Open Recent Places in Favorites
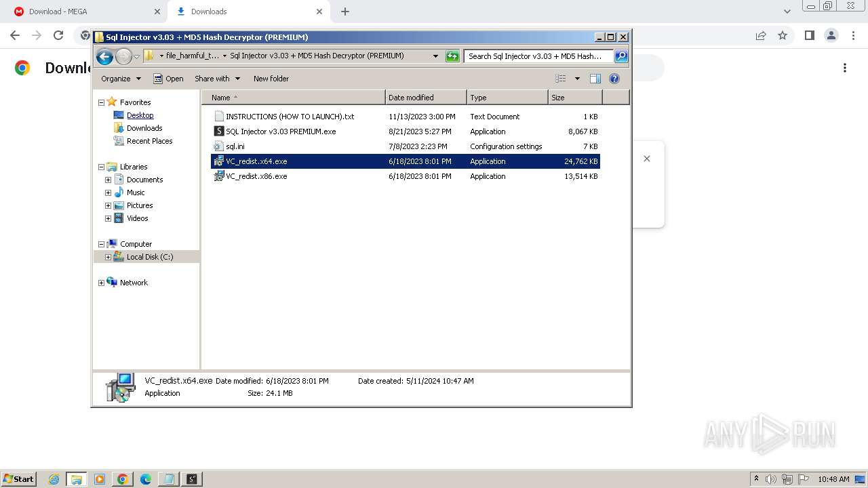Screen dimensions: 868x488 coord(149,141)
